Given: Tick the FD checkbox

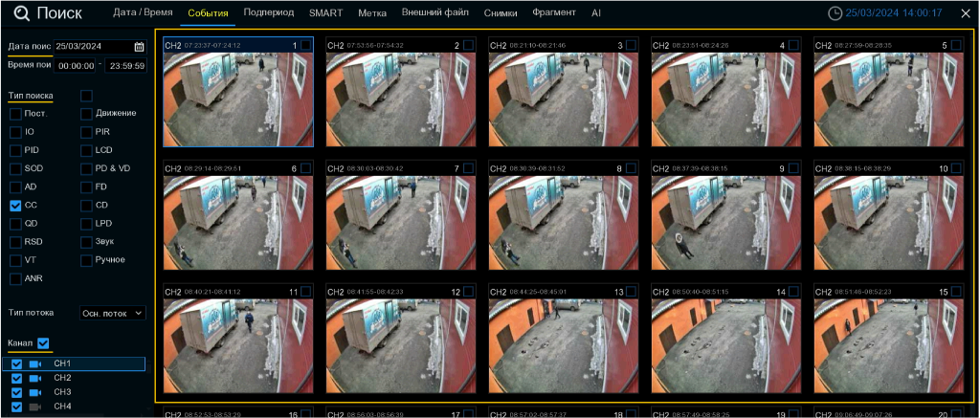Looking at the screenshot, I should (86, 187).
